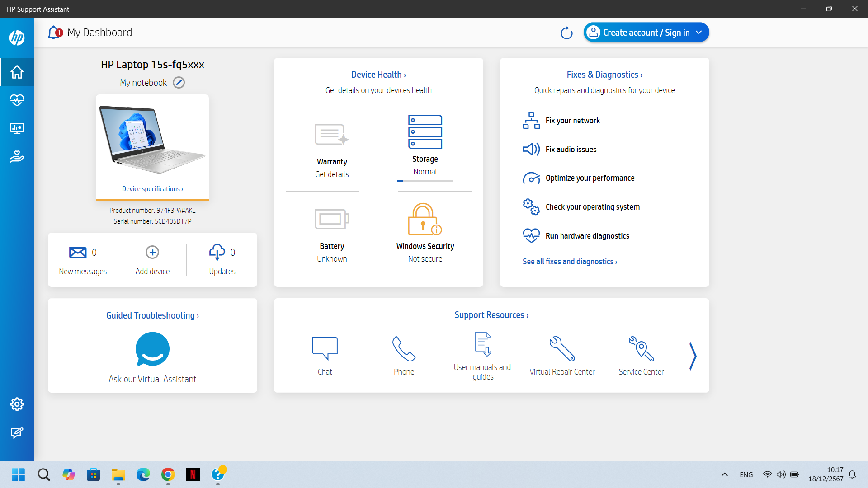Click Check your operating system gears icon
This screenshot has height=488, width=868.
click(531, 207)
